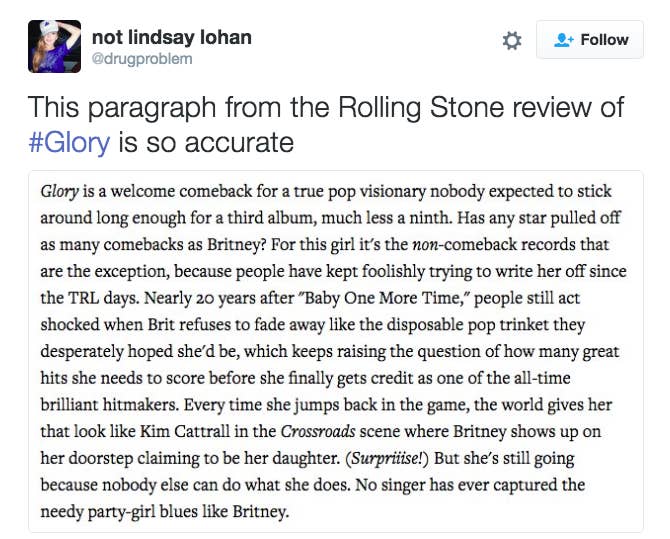Screen dimensions: 670x539
Task: Click 'true pop visionary' in the first line
Action: coord(351,190)
